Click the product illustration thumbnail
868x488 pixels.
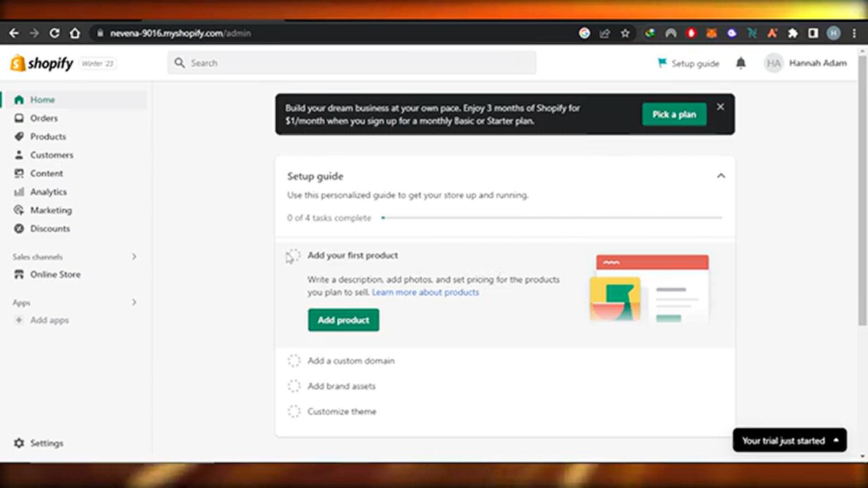(x=649, y=289)
